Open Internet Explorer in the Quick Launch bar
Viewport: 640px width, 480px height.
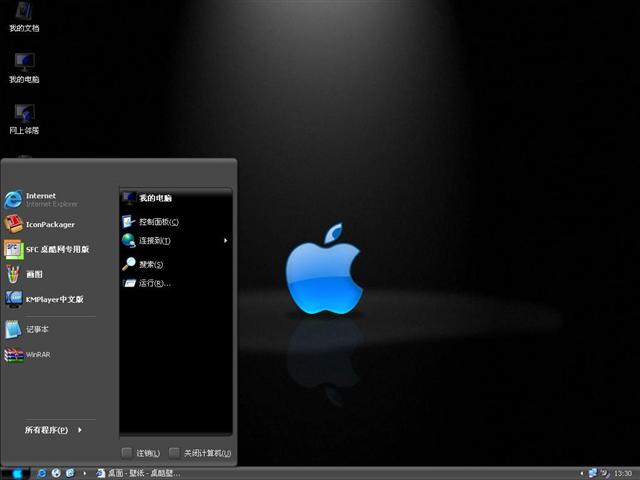42,473
